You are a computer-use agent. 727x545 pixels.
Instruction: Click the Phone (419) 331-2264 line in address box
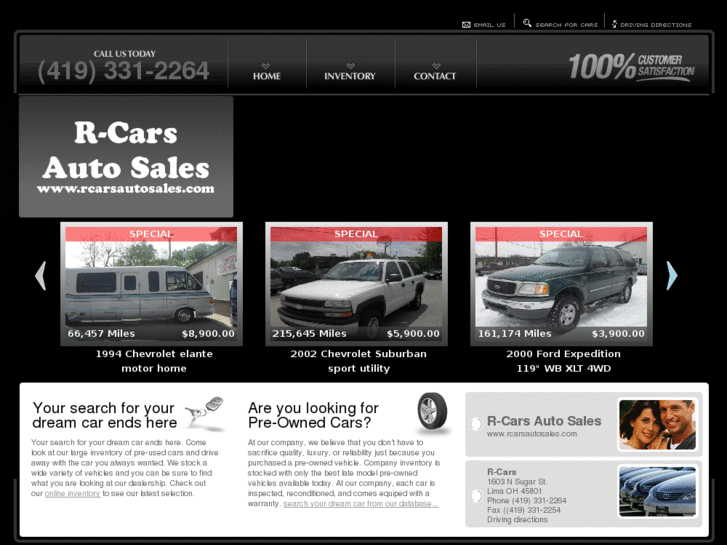(527, 500)
